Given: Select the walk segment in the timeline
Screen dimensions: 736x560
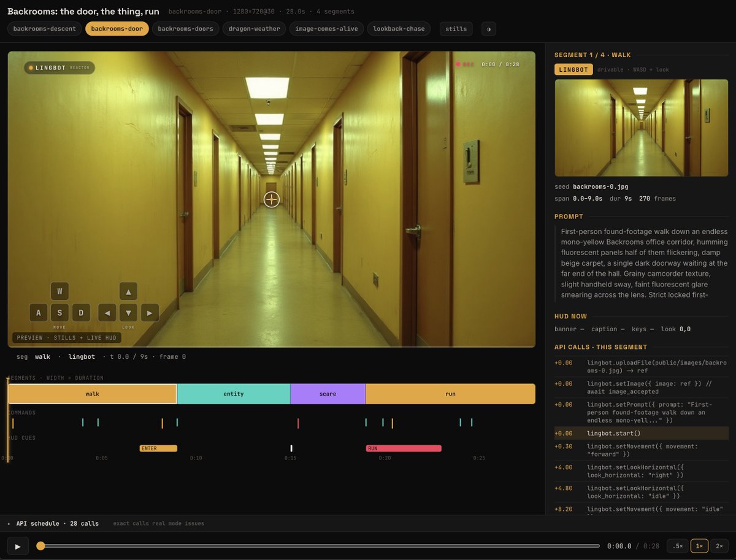Looking at the screenshot, I should tap(92, 394).
